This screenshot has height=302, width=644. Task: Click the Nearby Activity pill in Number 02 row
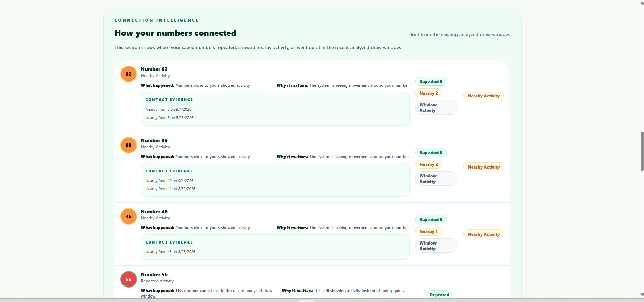484,96
